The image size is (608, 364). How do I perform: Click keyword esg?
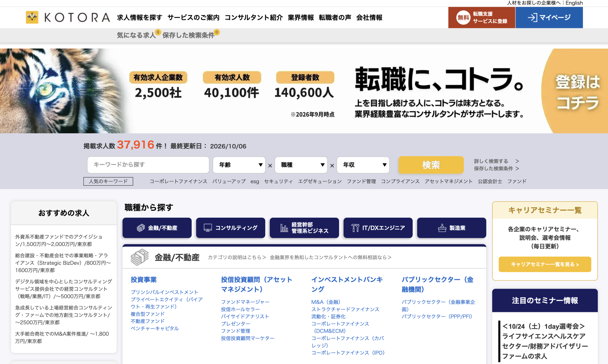click(255, 181)
